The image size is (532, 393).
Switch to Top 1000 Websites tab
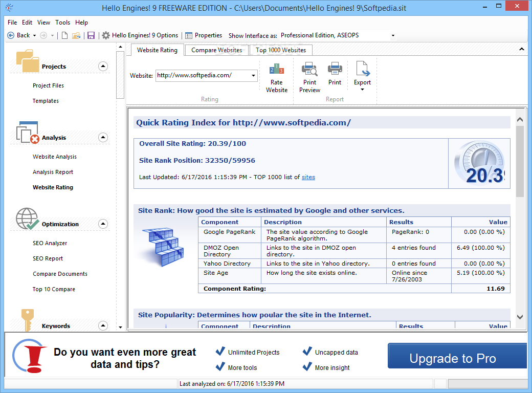pos(281,50)
